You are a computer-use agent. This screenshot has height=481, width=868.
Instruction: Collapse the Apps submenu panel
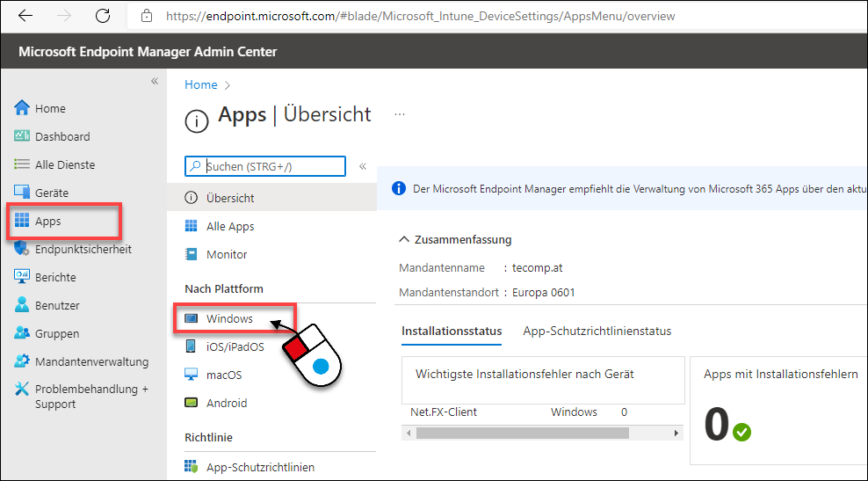363,165
